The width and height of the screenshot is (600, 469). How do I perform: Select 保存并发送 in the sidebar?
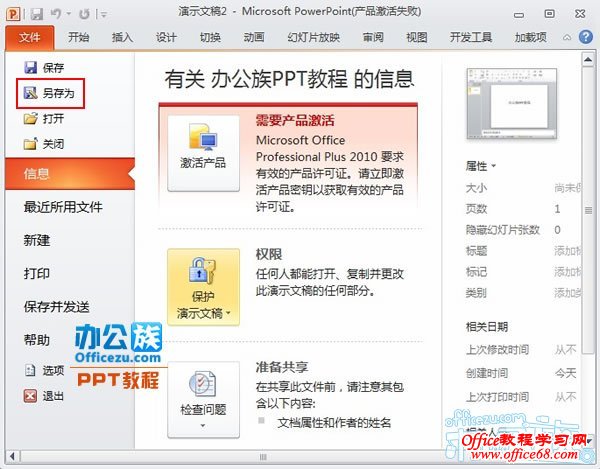(57, 307)
